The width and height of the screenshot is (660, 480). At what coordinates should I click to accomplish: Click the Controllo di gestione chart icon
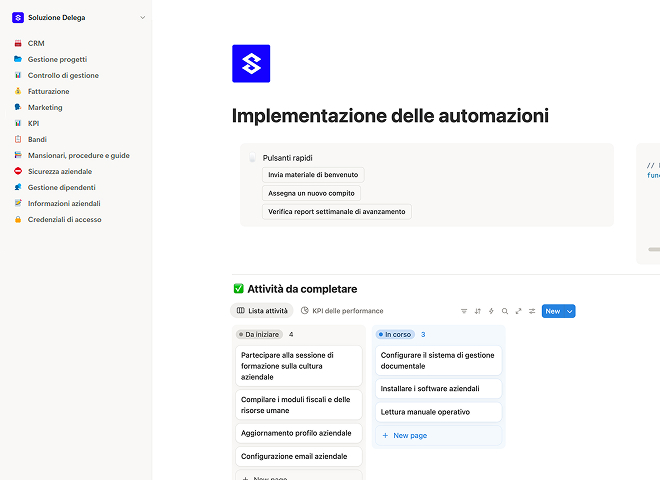pos(18,75)
